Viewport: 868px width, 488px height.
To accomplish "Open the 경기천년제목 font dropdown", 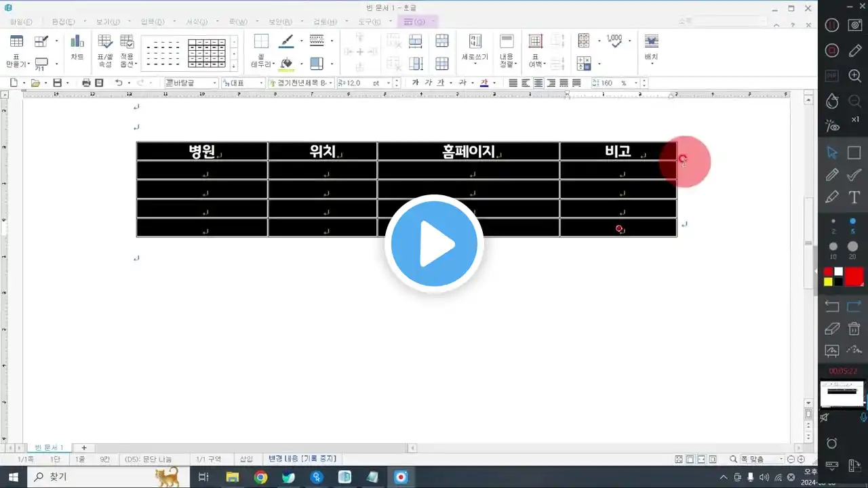I will click(301, 83).
